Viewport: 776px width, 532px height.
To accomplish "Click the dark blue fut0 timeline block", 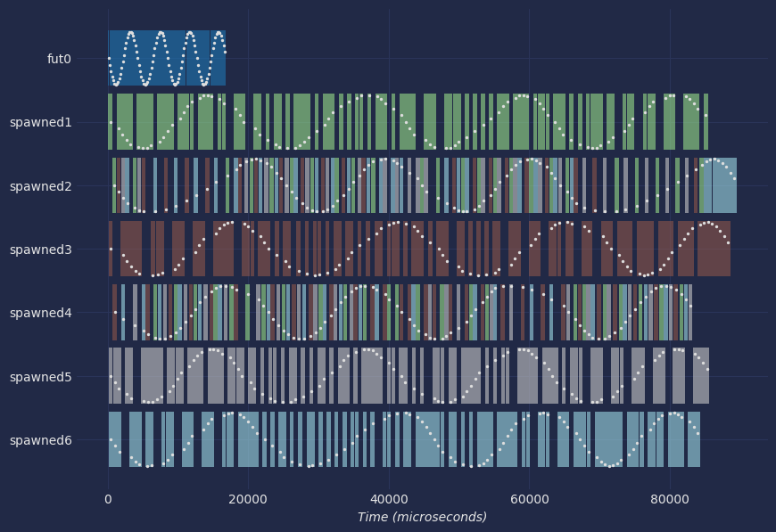I will click(168, 58).
